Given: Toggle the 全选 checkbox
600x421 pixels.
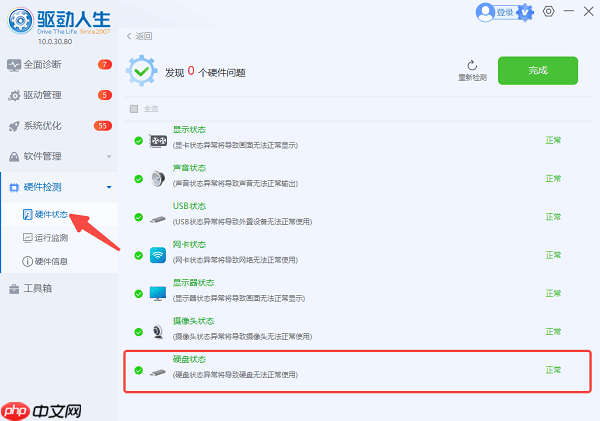Looking at the screenshot, I should [x=134, y=108].
